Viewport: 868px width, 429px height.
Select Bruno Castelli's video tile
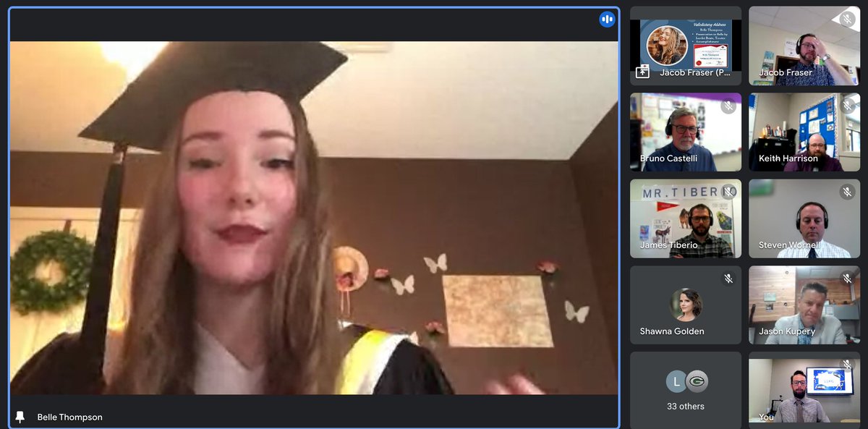pos(686,132)
